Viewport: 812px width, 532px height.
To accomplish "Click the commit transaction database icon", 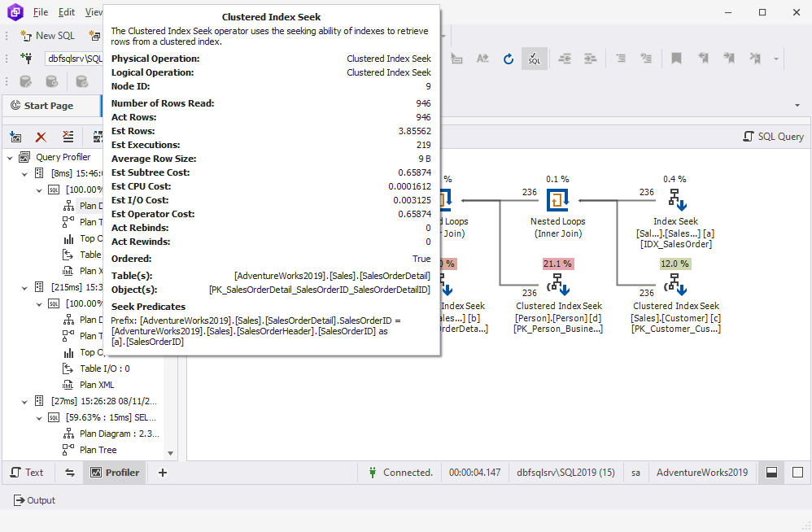I will pyautogui.click(x=81, y=82).
